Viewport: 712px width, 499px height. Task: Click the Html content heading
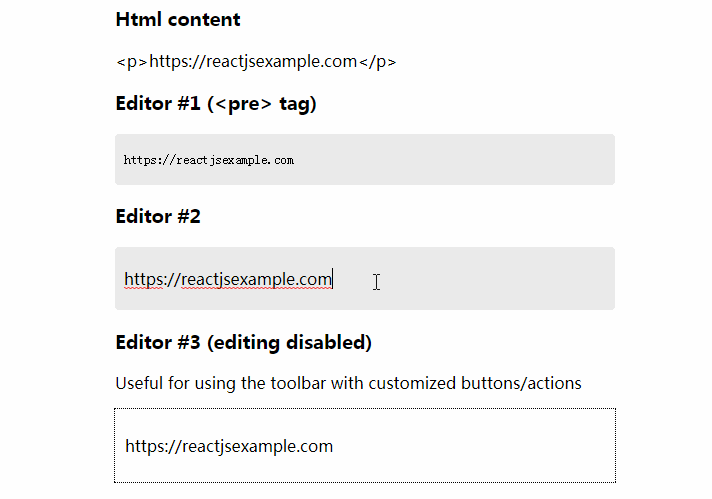point(178,20)
